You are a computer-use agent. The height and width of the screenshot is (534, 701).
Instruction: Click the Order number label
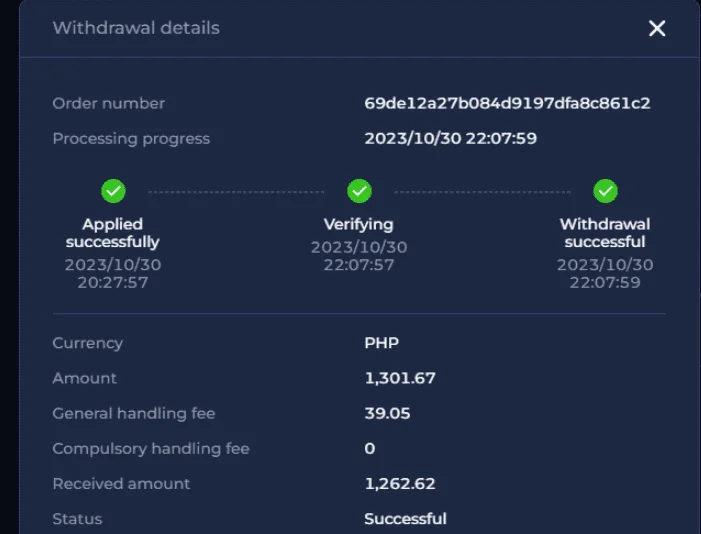(109, 103)
